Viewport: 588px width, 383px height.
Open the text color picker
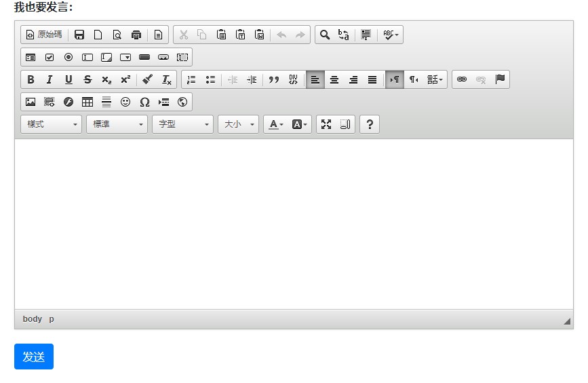[276, 124]
